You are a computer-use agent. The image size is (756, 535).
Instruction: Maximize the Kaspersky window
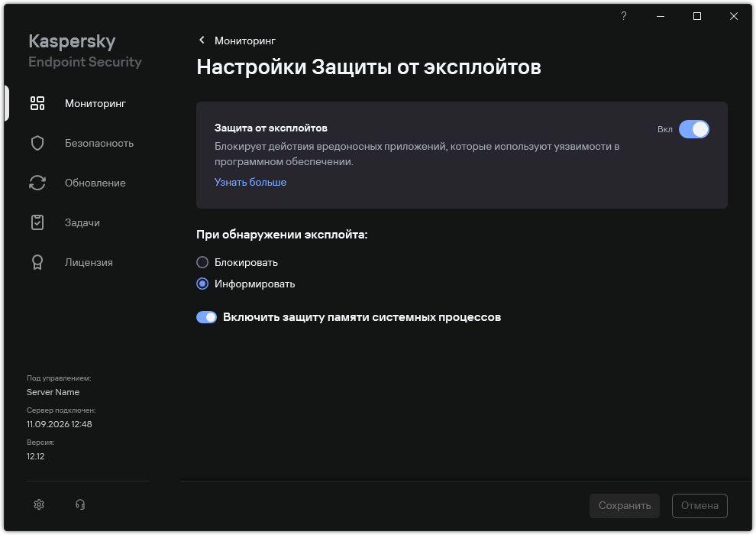click(697, 16)
